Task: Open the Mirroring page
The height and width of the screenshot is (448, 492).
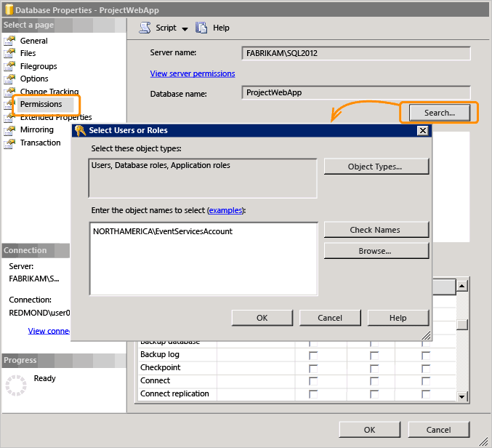Action: 37,129
